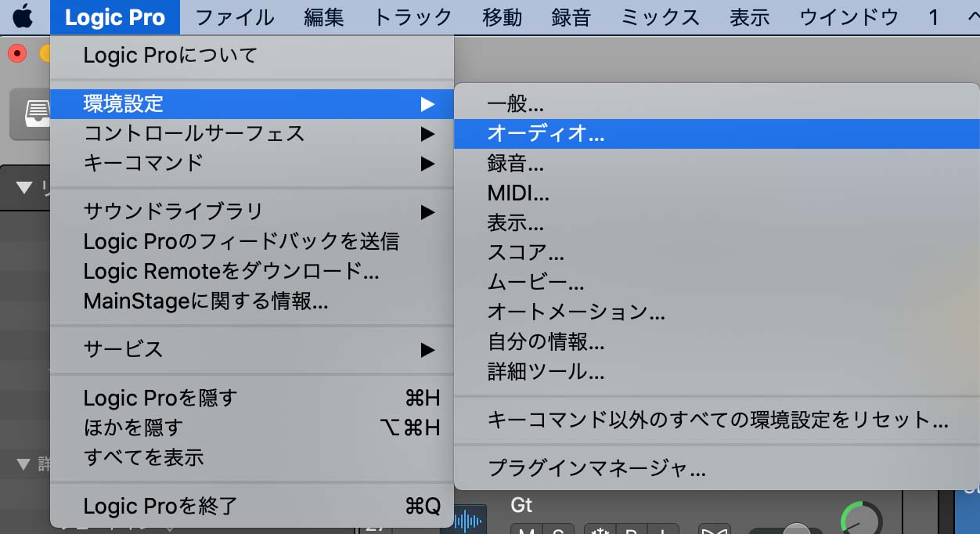This screenshot has height=534, width=980.
Task: Choose Logic Remoteをダウンロード…
Action: [252, 271]
